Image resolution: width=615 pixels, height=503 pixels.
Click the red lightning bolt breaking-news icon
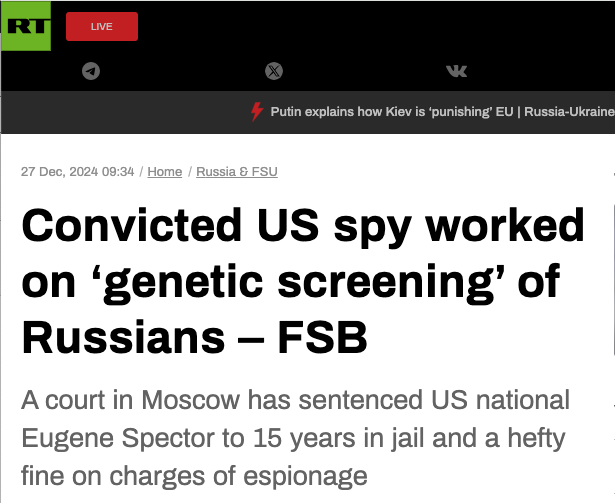[257, 112]
